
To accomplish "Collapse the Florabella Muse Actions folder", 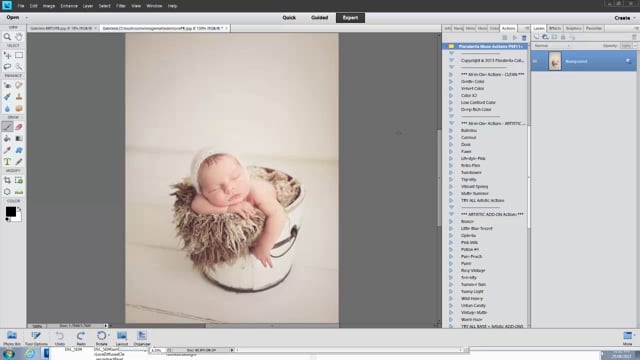I will coord(451,47).
